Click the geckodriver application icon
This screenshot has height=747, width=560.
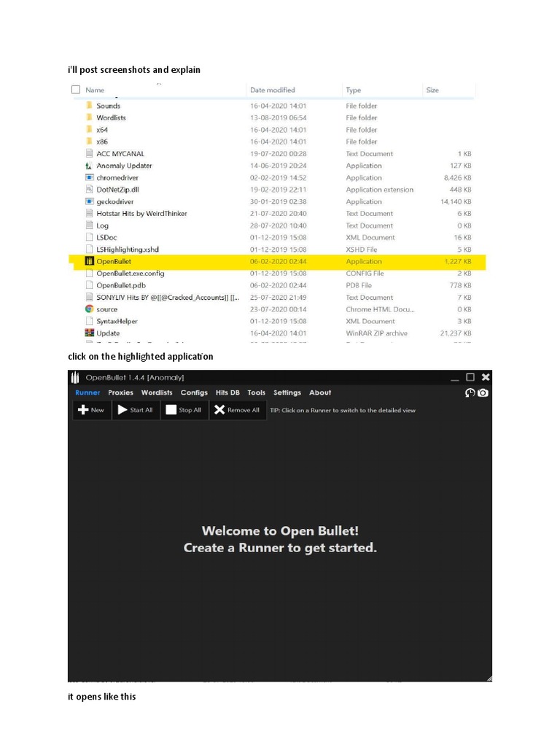click(89, 201)
